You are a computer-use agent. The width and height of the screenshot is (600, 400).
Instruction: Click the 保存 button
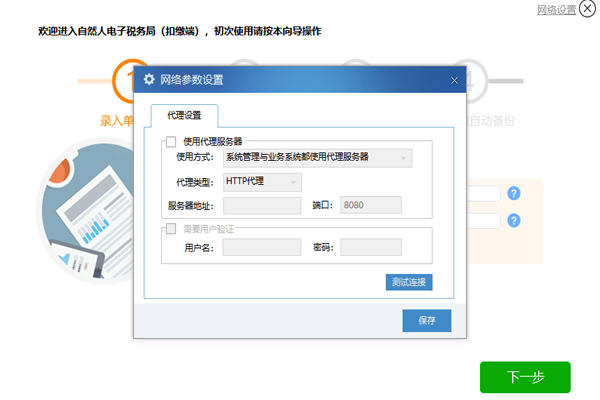tap(427, 320)
